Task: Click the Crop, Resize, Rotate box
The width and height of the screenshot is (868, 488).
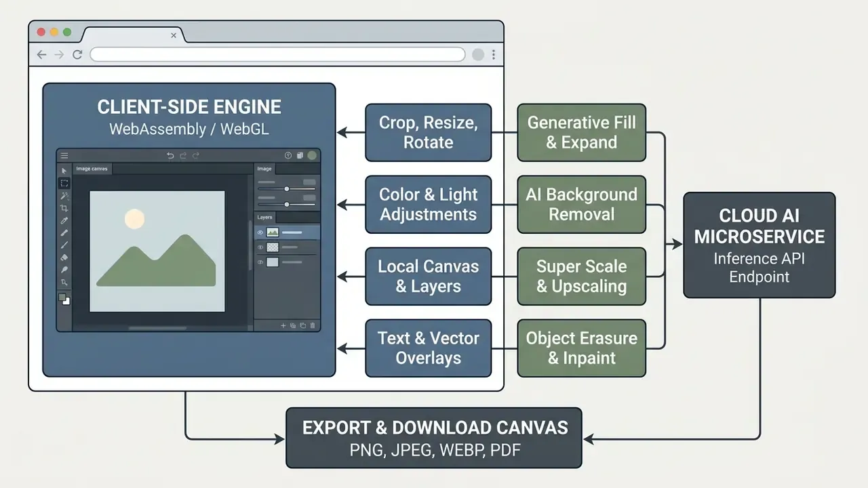Action: 428,132
